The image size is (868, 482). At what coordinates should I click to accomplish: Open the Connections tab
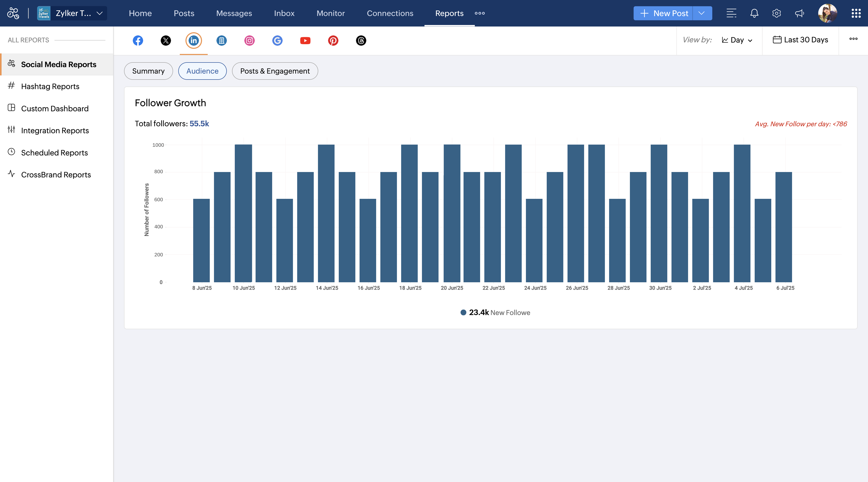390,13
